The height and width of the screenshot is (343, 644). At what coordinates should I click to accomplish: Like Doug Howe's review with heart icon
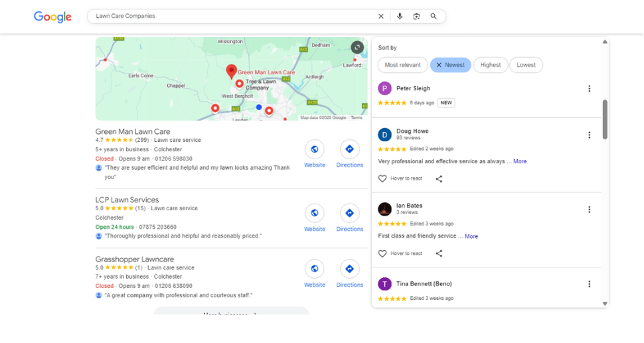382,178
